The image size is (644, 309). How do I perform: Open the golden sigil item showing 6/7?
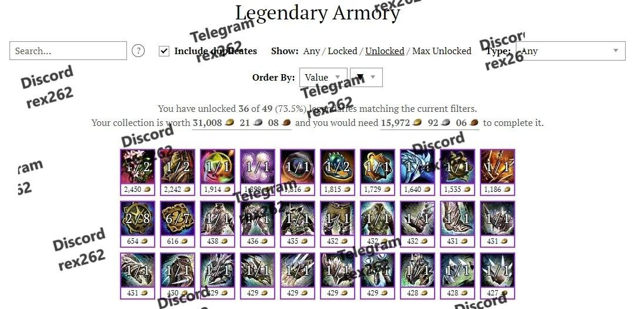pos(178,224)
